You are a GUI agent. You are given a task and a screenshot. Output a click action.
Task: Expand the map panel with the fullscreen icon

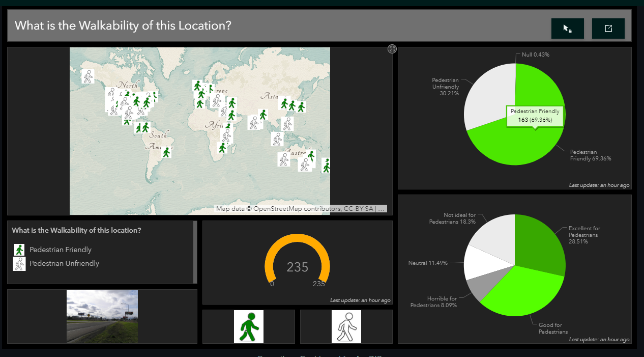point(392,49)
